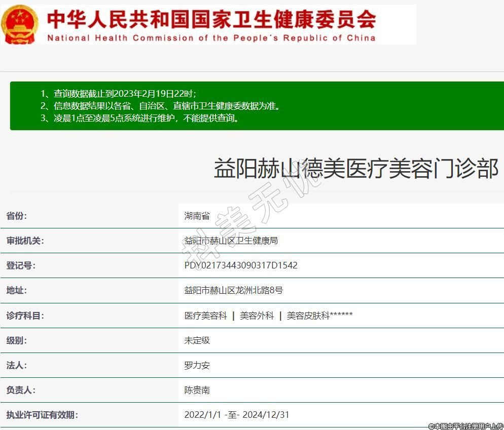Click the 美容外科 department entry
The width and height of the screenshot is (504, 430).
(x=257, y=316)
